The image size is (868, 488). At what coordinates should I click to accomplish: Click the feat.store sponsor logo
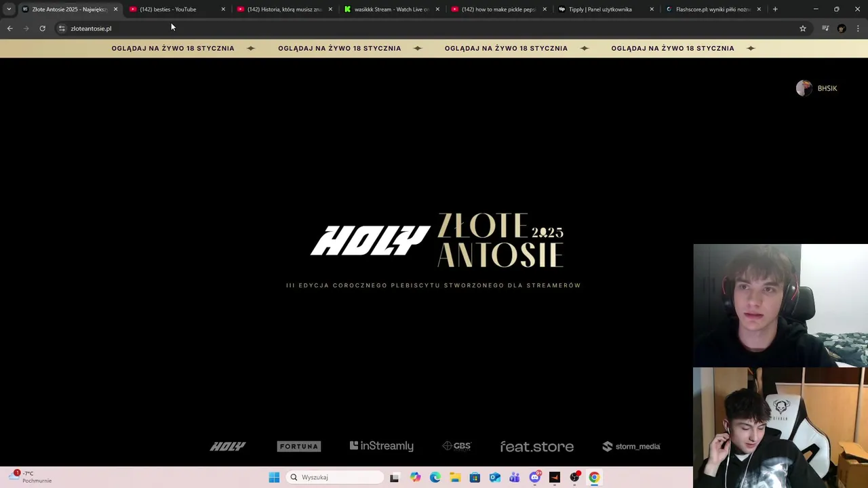[537, 447]
